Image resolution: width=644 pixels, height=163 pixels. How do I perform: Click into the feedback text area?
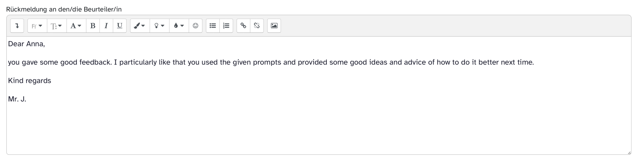302,126
